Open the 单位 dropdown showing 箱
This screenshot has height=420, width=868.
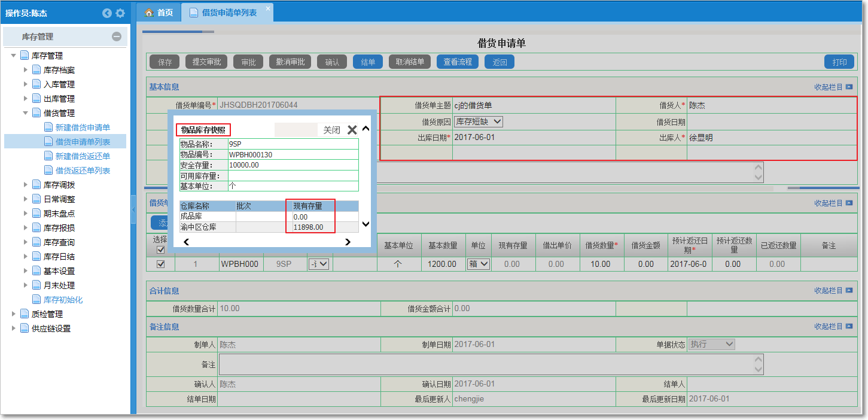478,264
